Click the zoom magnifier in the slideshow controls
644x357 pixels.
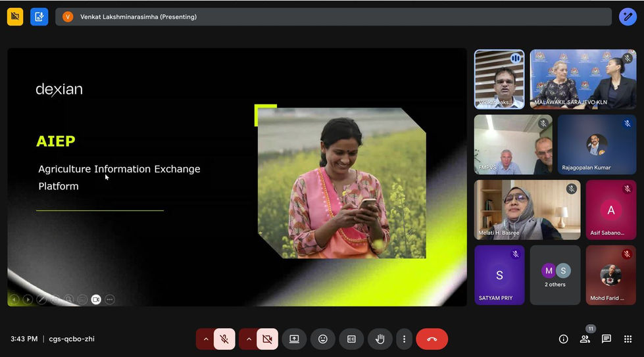[x=68, y=300]
